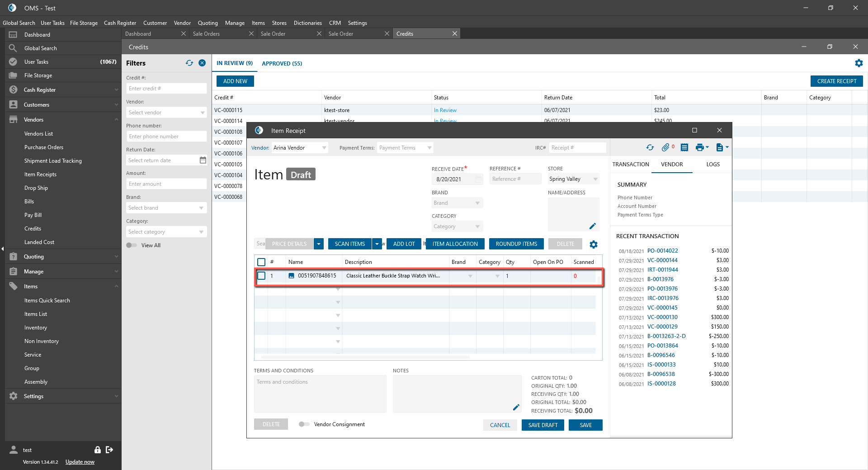Check the select-all items header checkbox
The width and height of the screenshot is (868, 470).
click(x=261, y=262)
